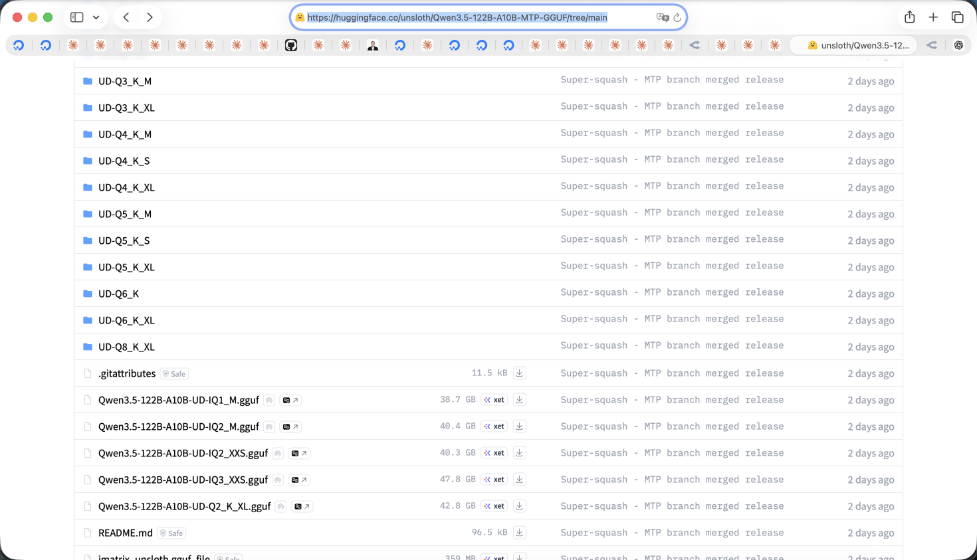Download the README.md file
Viewport: 977px width, 560px height.
click(519, 533)
